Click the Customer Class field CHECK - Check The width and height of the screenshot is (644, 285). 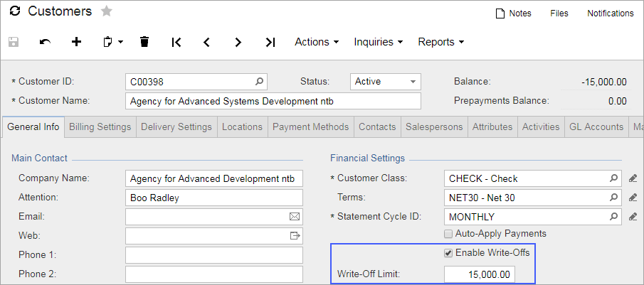point(533,179)
